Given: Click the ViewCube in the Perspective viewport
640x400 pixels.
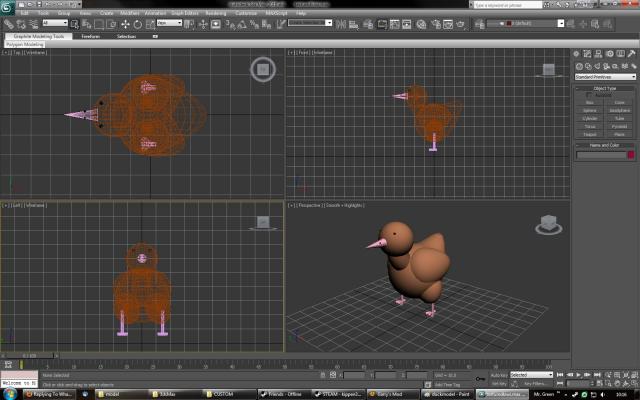Looking at the screenshot, I should click(x=547, y=223).
